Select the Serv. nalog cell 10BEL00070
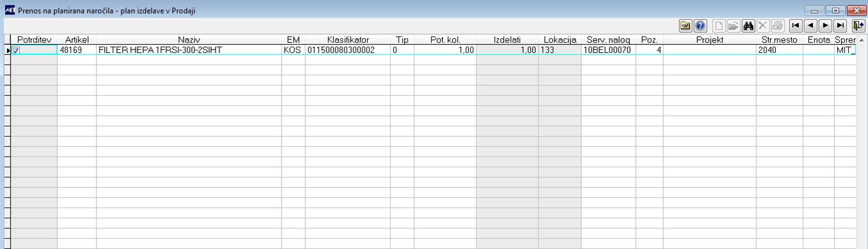 point(608,50)
